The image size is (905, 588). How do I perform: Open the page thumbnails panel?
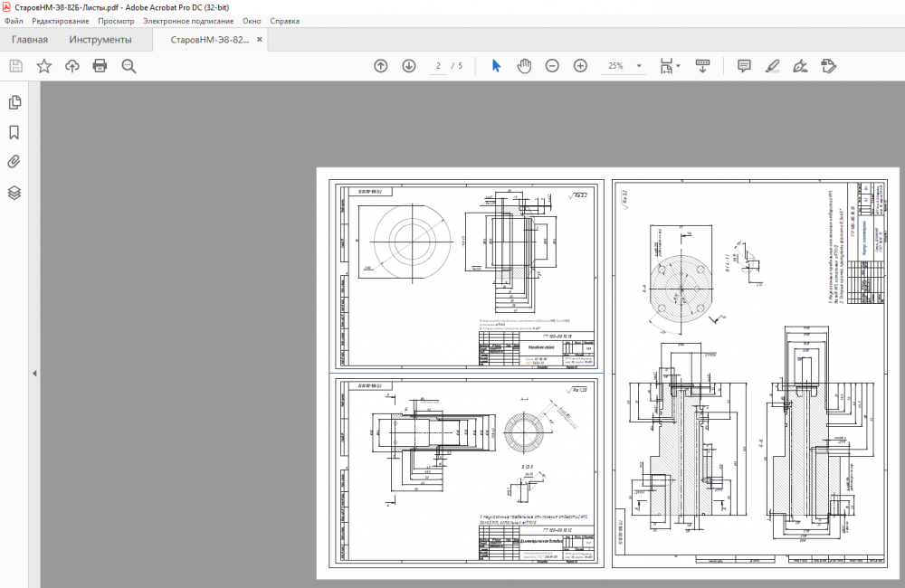pyautogui.click(x=14, y=103)
